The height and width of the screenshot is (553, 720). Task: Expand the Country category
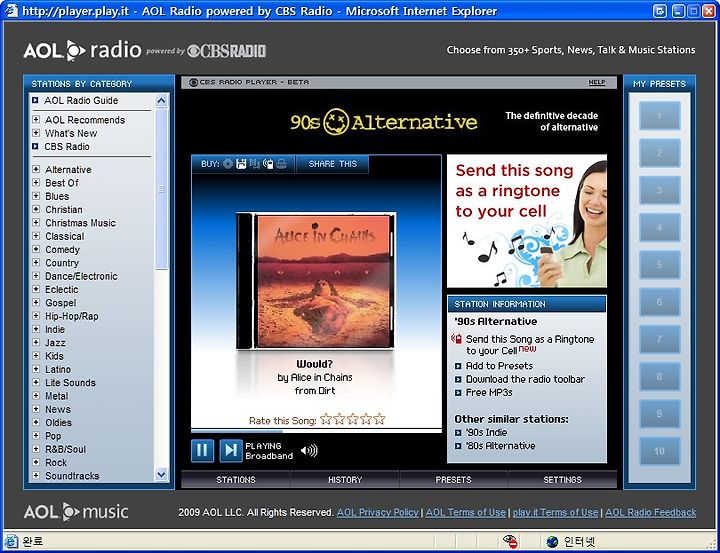tap(36, 263)
